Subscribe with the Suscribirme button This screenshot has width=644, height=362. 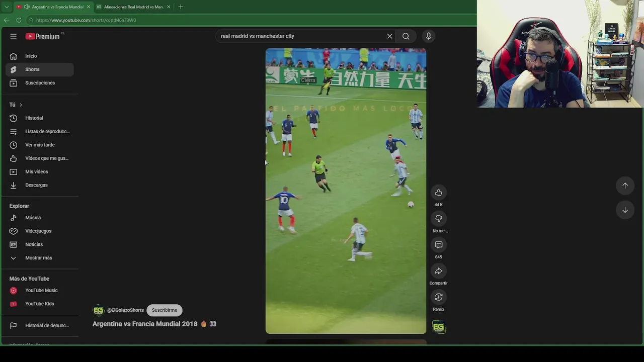(165, 310)
